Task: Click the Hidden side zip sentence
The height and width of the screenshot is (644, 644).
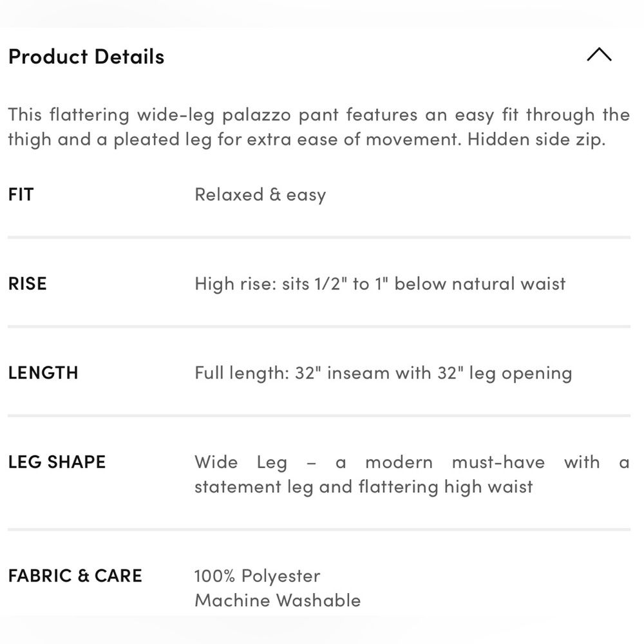Action: (x=536, y=140)
